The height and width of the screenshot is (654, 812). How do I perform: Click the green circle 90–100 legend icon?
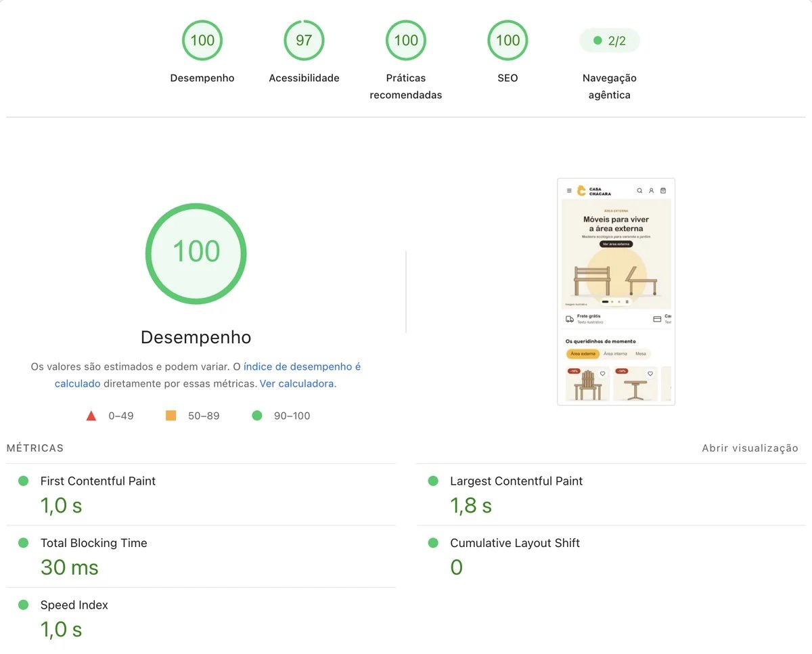pos(256,416)
